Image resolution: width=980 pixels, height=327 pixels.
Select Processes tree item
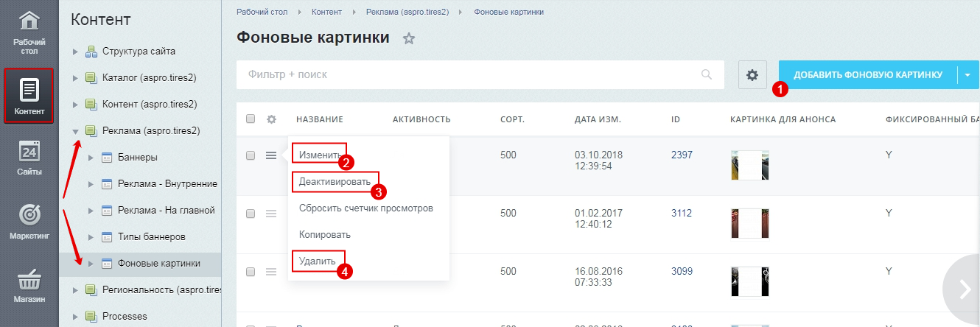coord(125,316)
